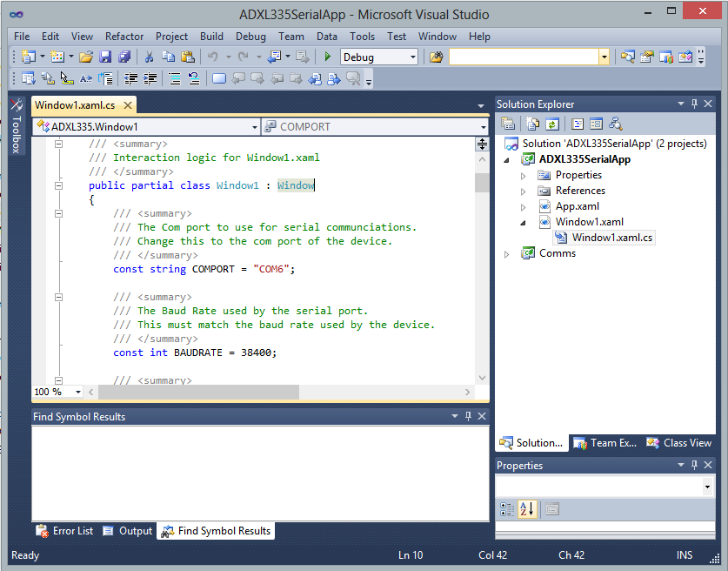Select App.xaml in Solution Explorer
The width and height of the screenshot is (728, 571).
(x=578, y=206)
